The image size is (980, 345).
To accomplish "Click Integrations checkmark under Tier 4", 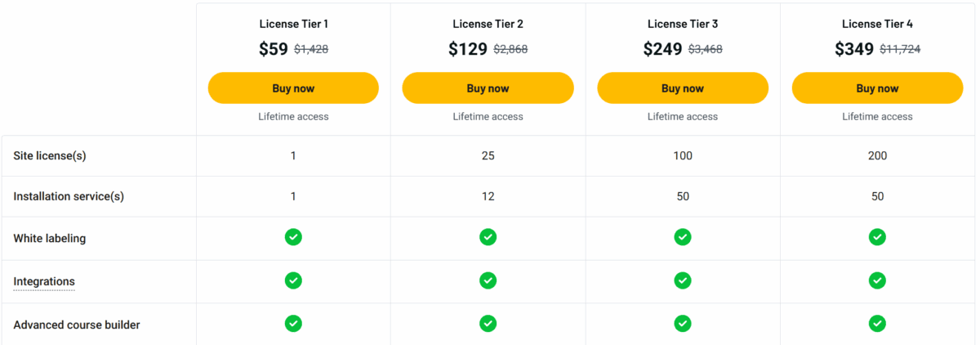I will click(x=877, y=280).
